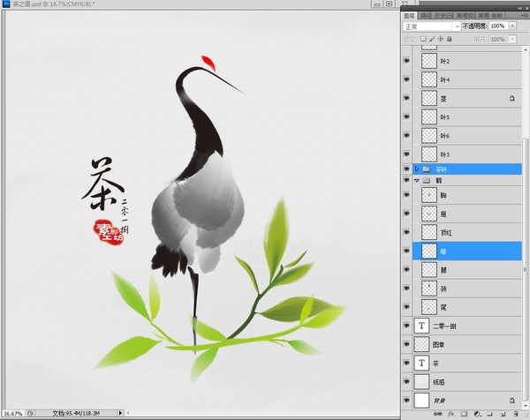Image resolution: width=530 pixels, height=420 pixels.
Task: Click the 顶红 layer thumbnail
Action: [x=429, y=232]
